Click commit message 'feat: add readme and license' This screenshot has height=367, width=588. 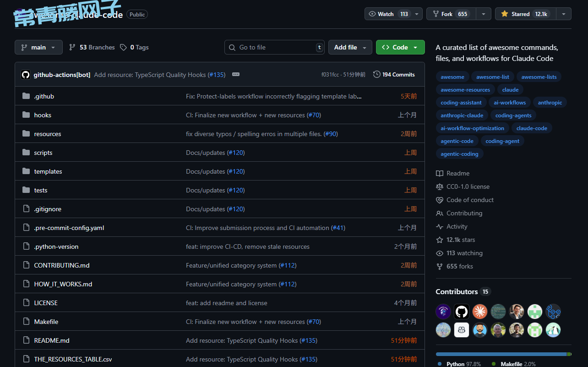[x=227, y=303]
